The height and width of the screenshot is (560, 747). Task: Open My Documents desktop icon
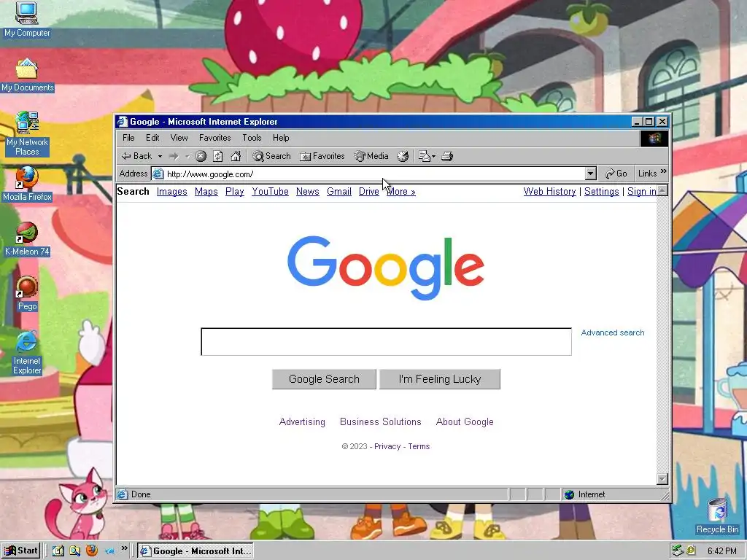click(x=27, y=75)
